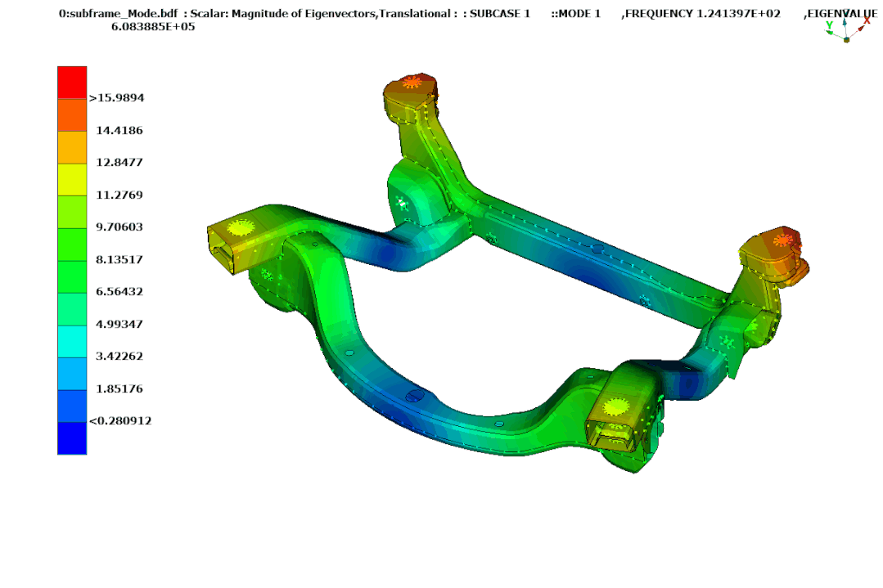Click the legend value 4.99347
The width and height of the screenshot is (883, 588).
click(119, 325)
